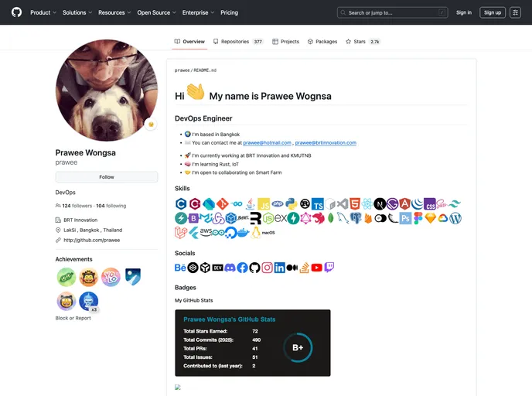Switch to the Stars tab
The height and width of the screenshot is (396, 532).
click(363, 42)
